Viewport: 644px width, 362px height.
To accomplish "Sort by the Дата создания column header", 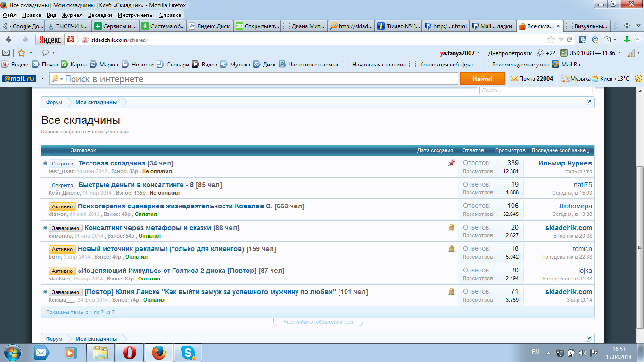I will (x=435, y=151).
